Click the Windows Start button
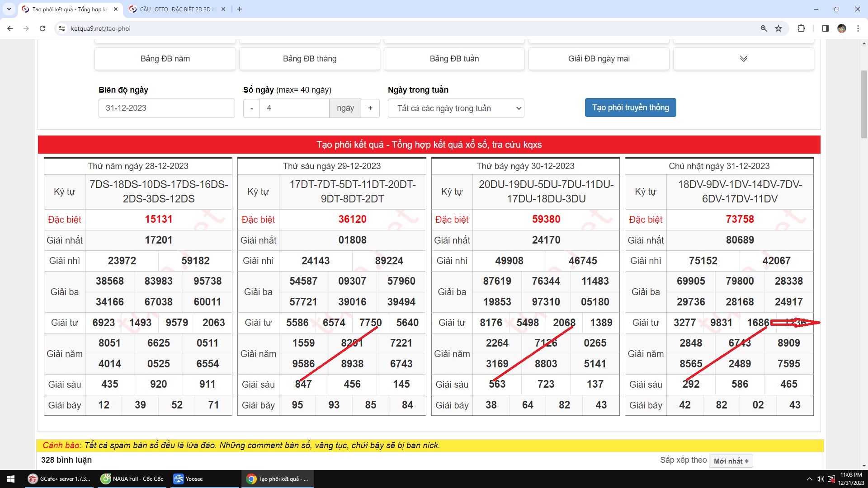The height and width of the screenshot is (488, 868). click(11, 479)
